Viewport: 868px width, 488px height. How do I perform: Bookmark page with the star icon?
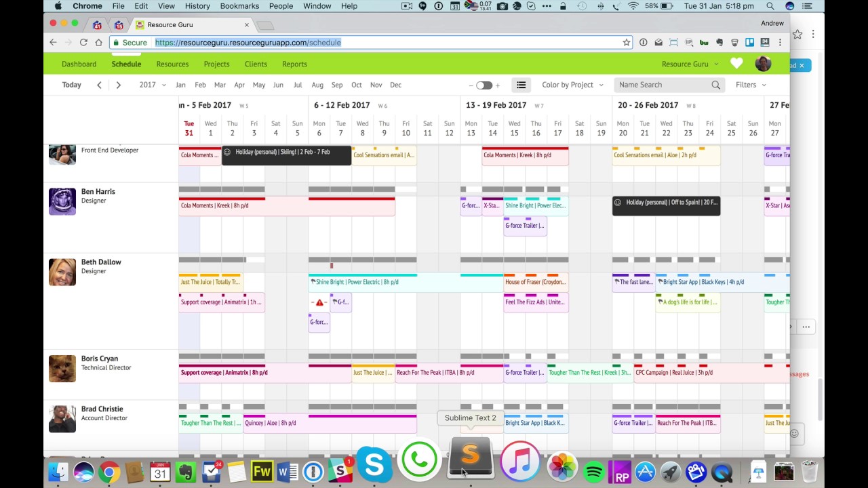pos(626,42)
